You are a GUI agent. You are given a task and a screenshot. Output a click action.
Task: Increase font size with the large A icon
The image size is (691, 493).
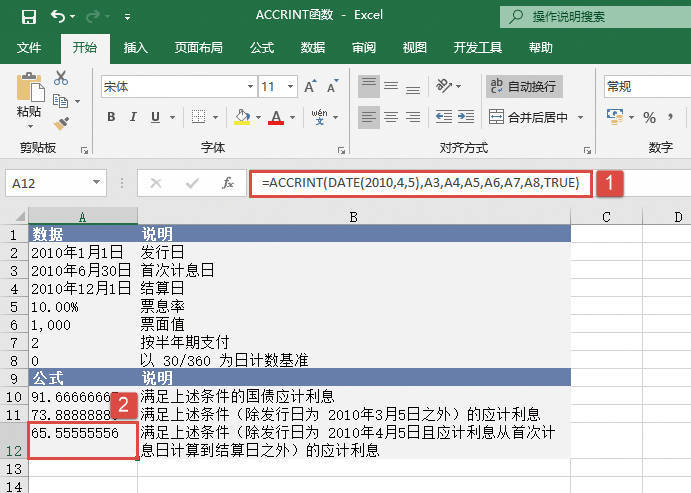(310, 86)
